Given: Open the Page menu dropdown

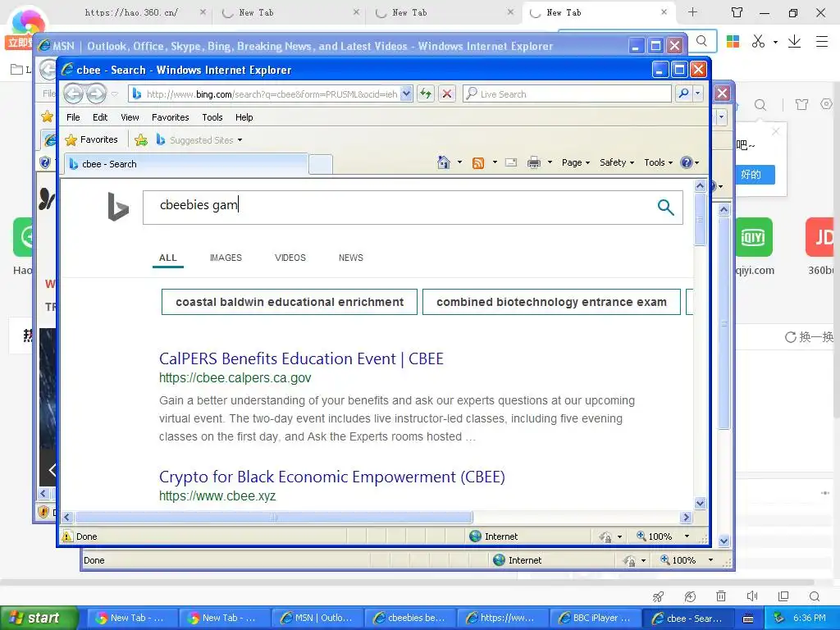Looking at the screenshot, I should [x=575, y=162].
